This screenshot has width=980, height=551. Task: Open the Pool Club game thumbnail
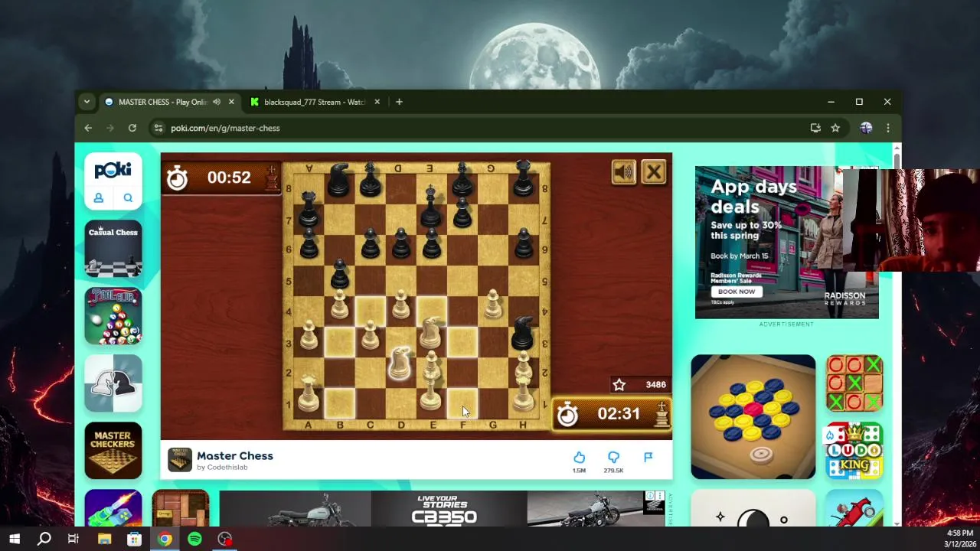(x=113, y=316)
